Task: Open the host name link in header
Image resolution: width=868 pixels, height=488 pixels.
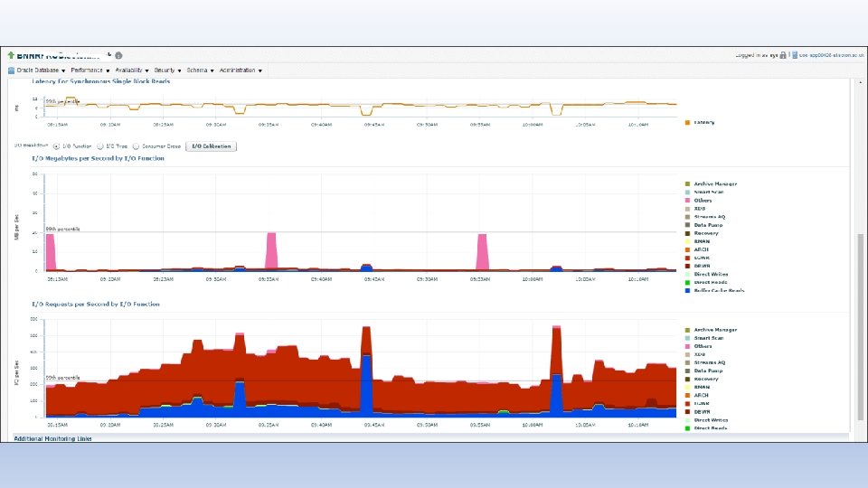Action: 832,55
